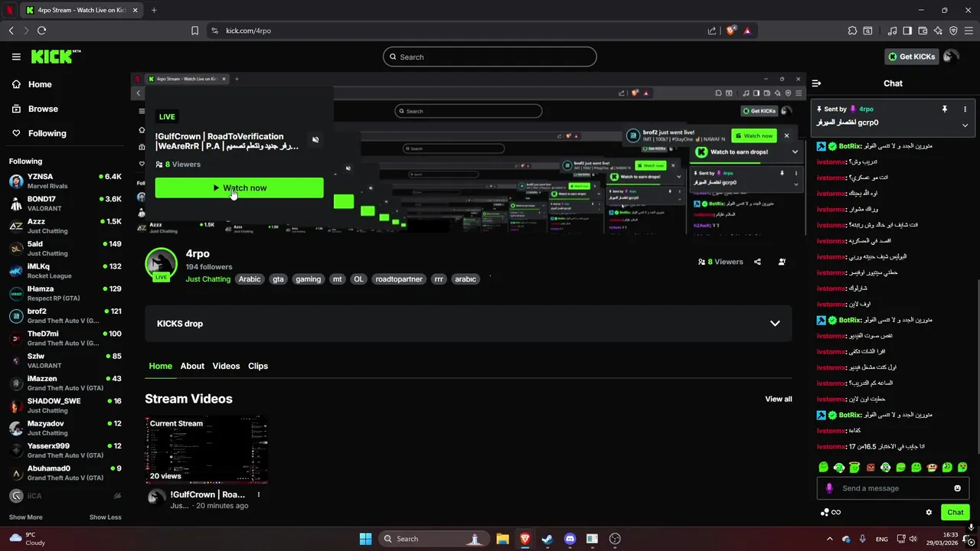
Task: Open YZNSA channel in Following list
Action: (65, 181)
